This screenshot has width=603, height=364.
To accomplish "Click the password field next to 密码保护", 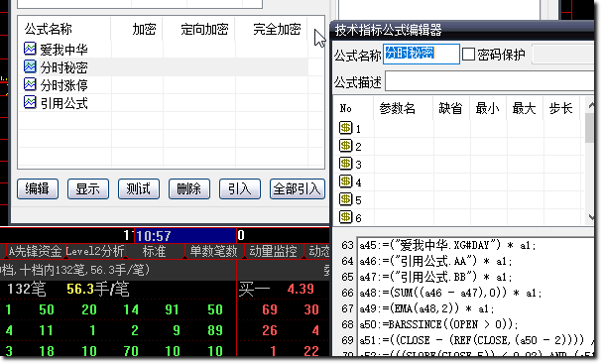I will 563,55.
